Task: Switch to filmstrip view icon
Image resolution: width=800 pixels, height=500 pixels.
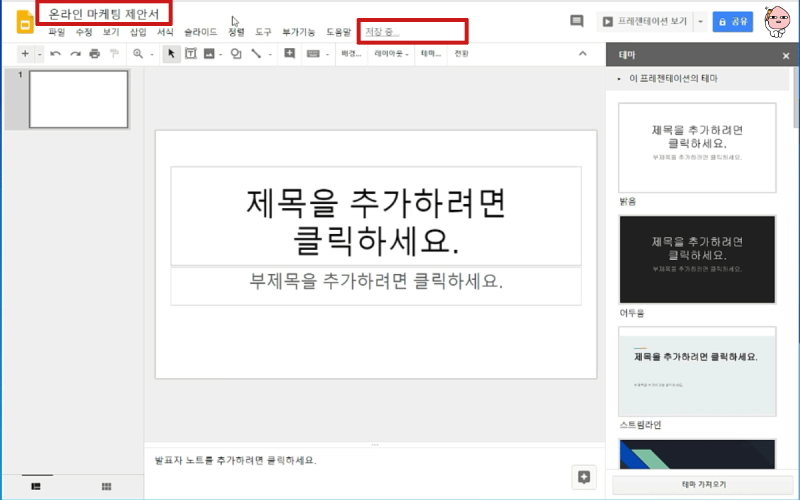Action: 36,486
